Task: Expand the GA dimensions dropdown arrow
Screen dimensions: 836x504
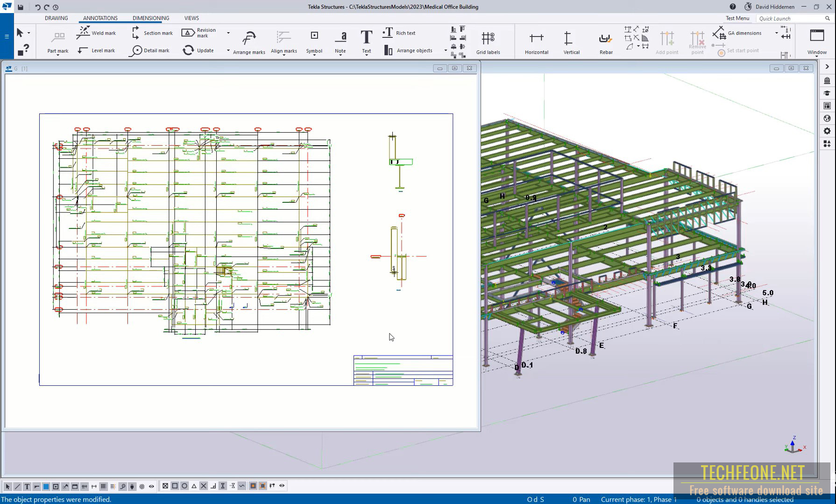Action: tap(776, 33)
